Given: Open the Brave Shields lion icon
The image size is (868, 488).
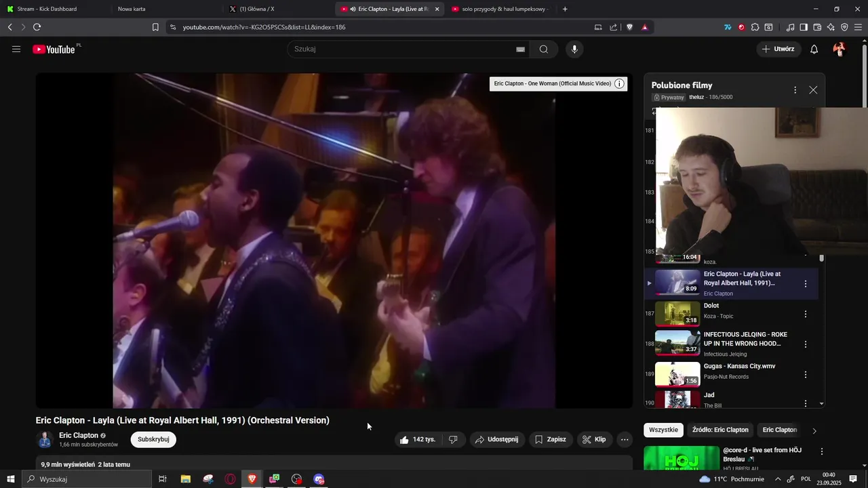Looking at the screenshot, I should click(x=629, y=27).
